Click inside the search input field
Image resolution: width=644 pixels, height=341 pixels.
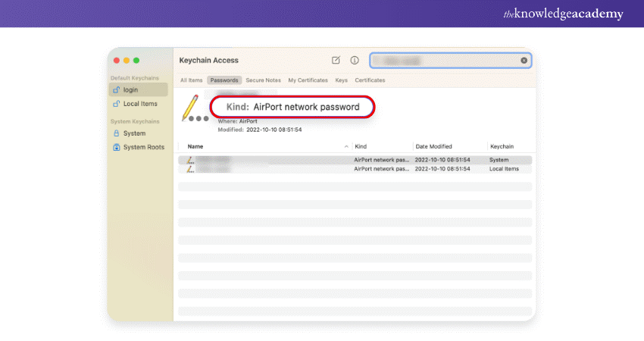point(443,60)
